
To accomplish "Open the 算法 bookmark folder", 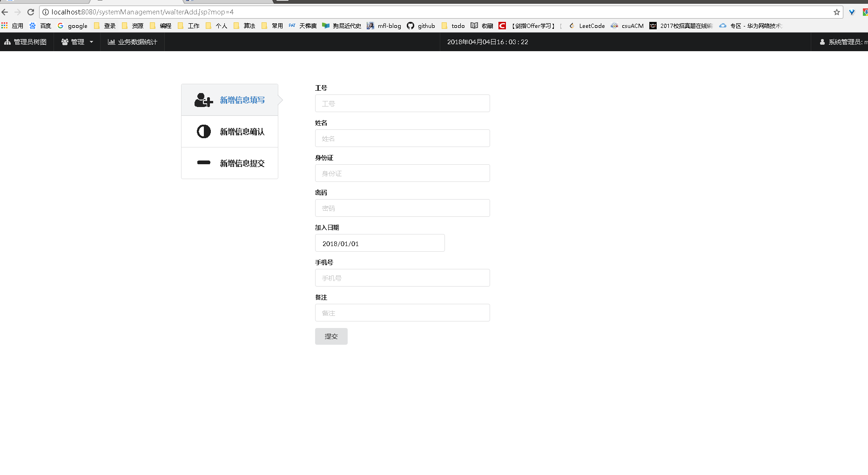I will tap(244, 26).
